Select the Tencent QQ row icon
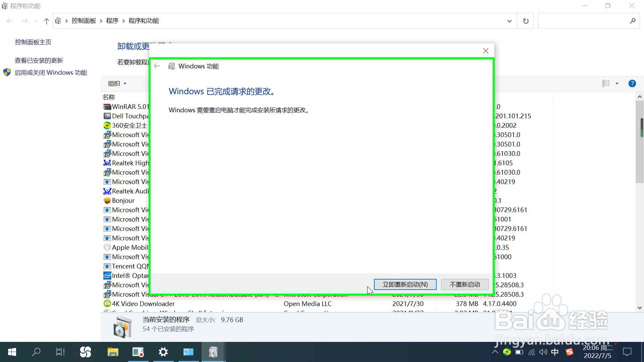 click(107, 266)
